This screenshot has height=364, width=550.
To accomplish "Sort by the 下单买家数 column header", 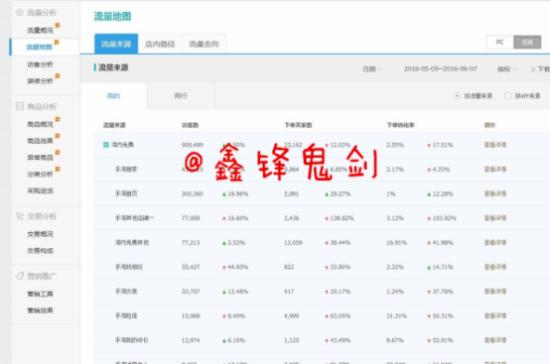I will (x=298, y=125).
